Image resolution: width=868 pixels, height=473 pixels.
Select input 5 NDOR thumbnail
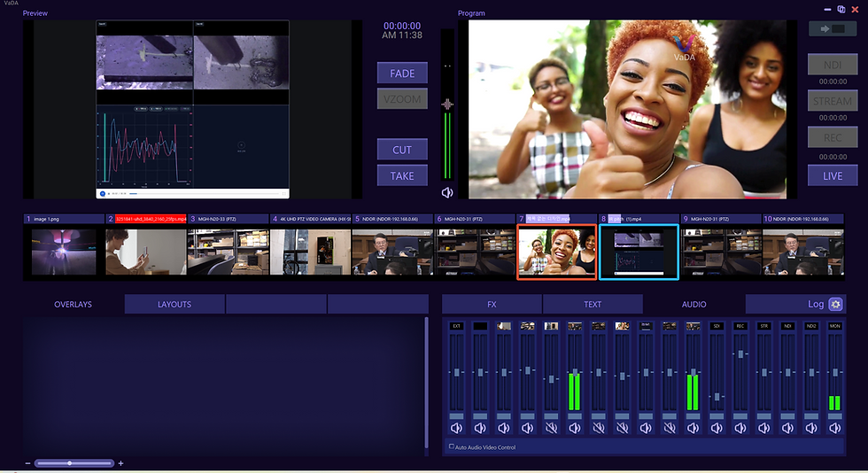tap(392, 252)
